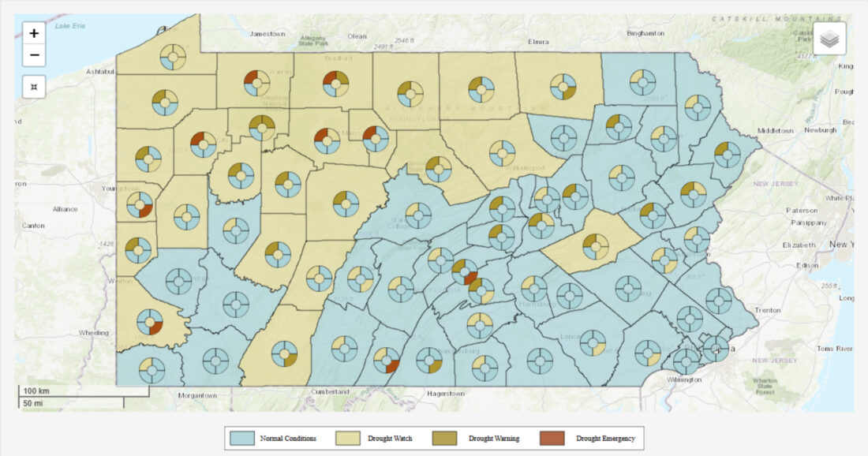The width and height of the screenshot is (868, 456).
Task: Reset the map to full extent
Action: (34, 87)
